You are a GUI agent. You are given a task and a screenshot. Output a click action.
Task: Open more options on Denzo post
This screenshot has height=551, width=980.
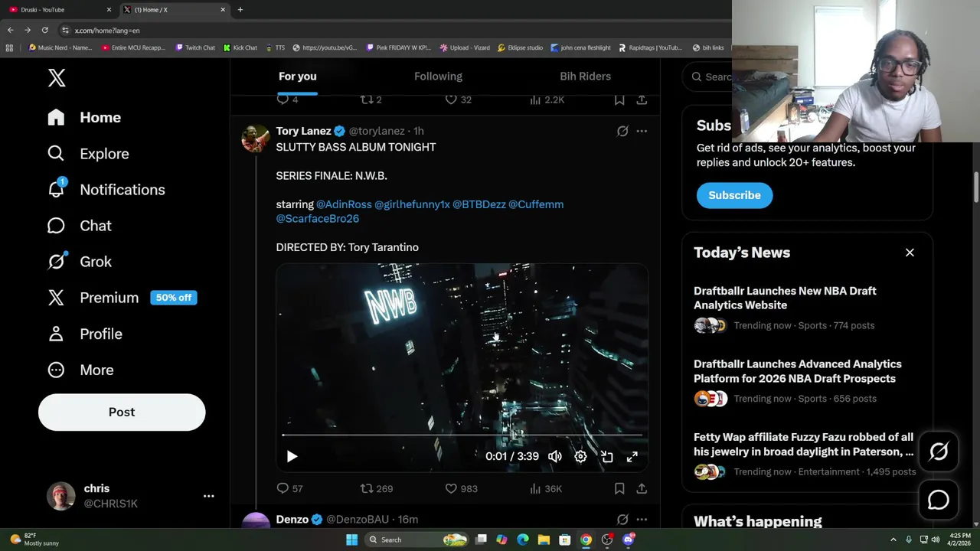[642, 520]
